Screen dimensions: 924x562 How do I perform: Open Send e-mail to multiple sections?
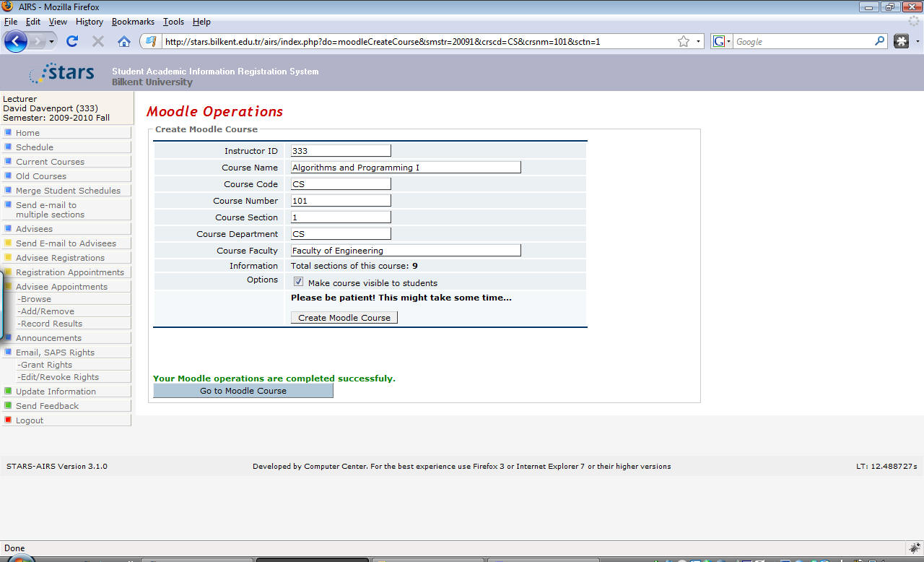click(x=67, y=209)
